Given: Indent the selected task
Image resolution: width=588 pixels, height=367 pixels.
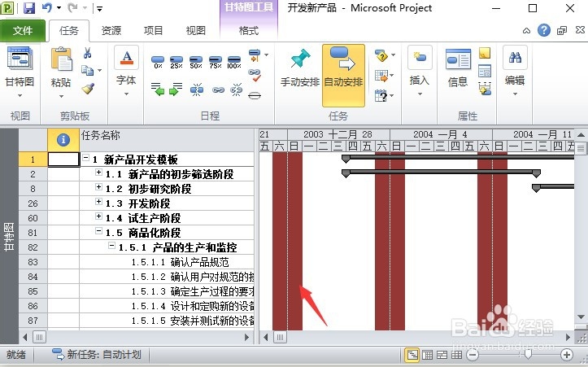Looking at the screenshot, I should tap(176, 90).
